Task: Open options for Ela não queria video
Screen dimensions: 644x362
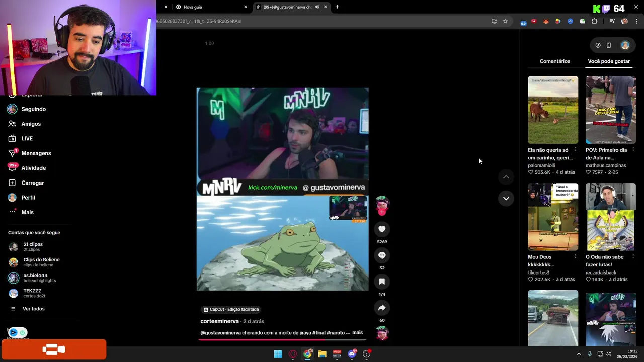Action: 576,150
